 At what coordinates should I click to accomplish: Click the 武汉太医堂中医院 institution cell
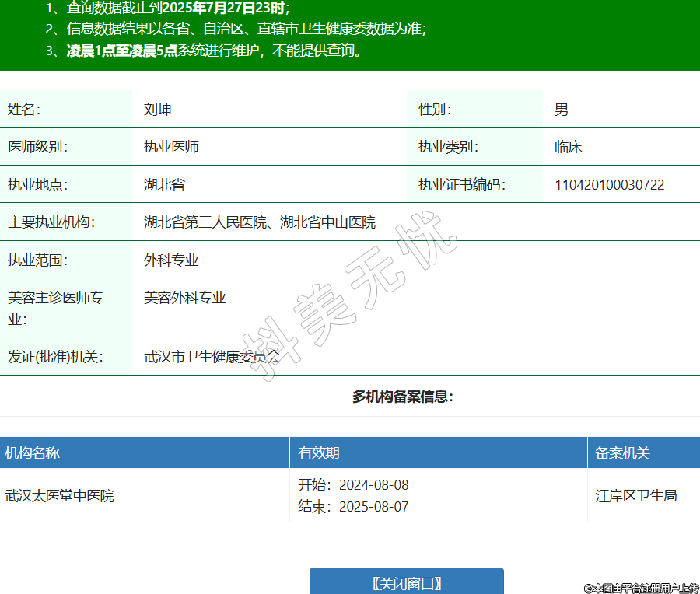pyautogui.click(x=59, y=495)
